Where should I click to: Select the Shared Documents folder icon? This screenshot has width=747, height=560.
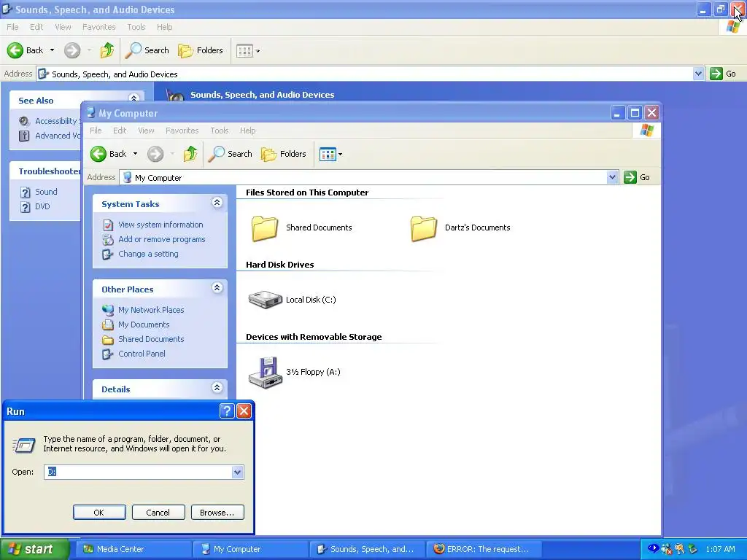point(265,228)
